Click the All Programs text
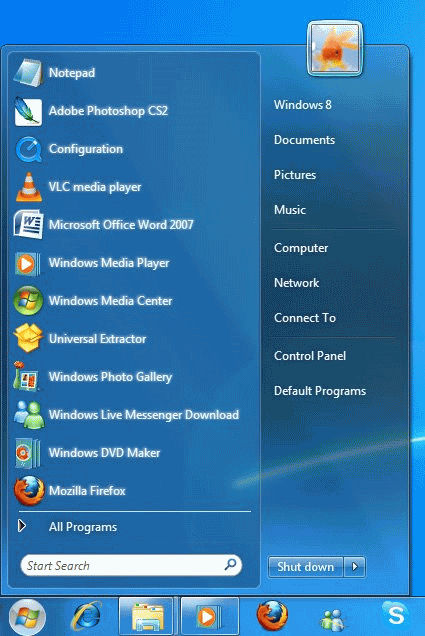Image resolution: width=425 pixels, height=636 pixels. 83,527
